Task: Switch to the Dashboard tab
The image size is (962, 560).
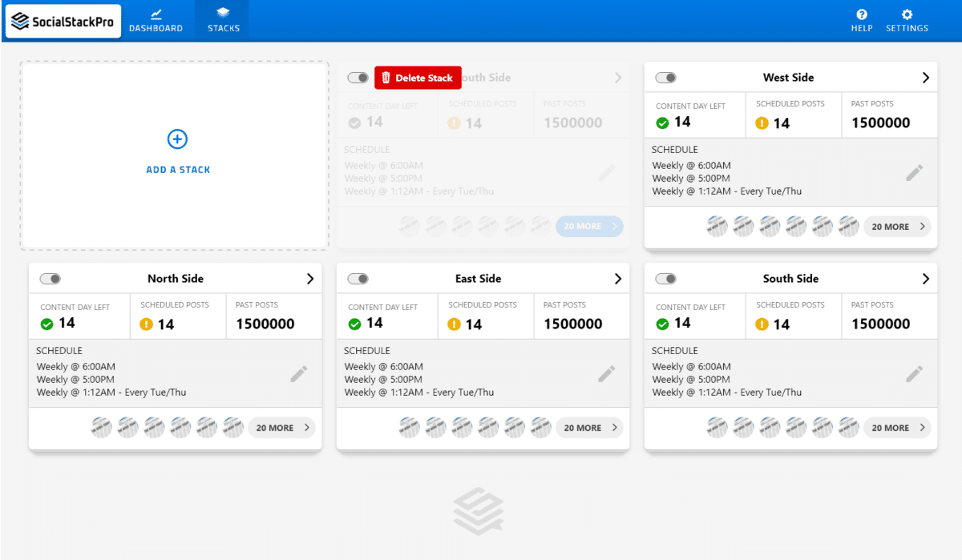Action: click(x=156, y=21)
